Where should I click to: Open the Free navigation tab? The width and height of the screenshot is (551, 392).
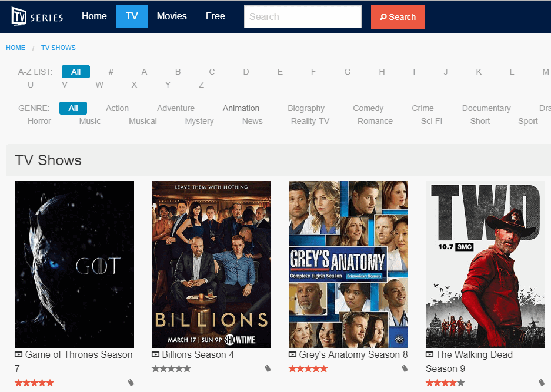click(215, 16)
